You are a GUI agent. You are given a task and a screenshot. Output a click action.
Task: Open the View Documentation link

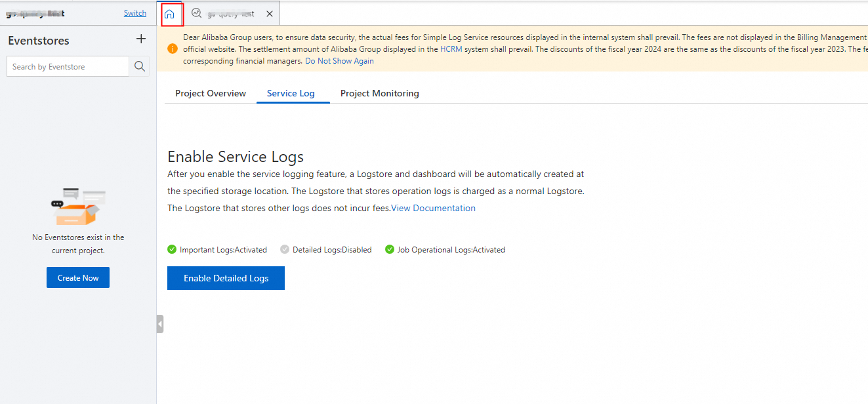433,208
